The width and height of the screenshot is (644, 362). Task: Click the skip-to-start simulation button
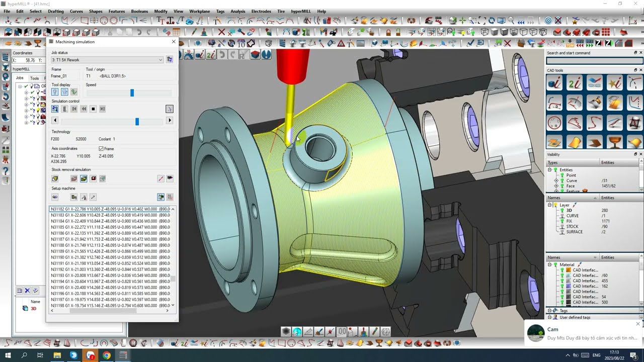[x=74, y=109]
